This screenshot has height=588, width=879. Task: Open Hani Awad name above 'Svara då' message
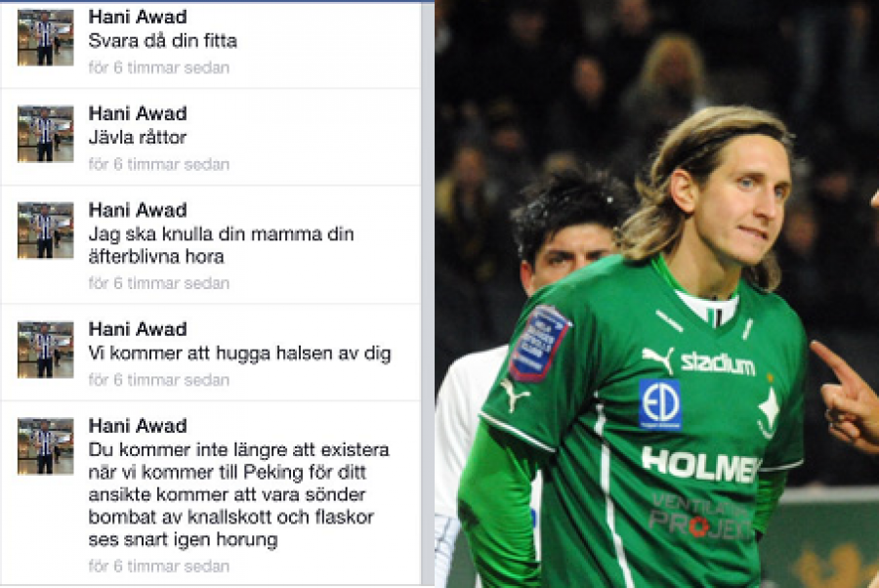point(138,17)
